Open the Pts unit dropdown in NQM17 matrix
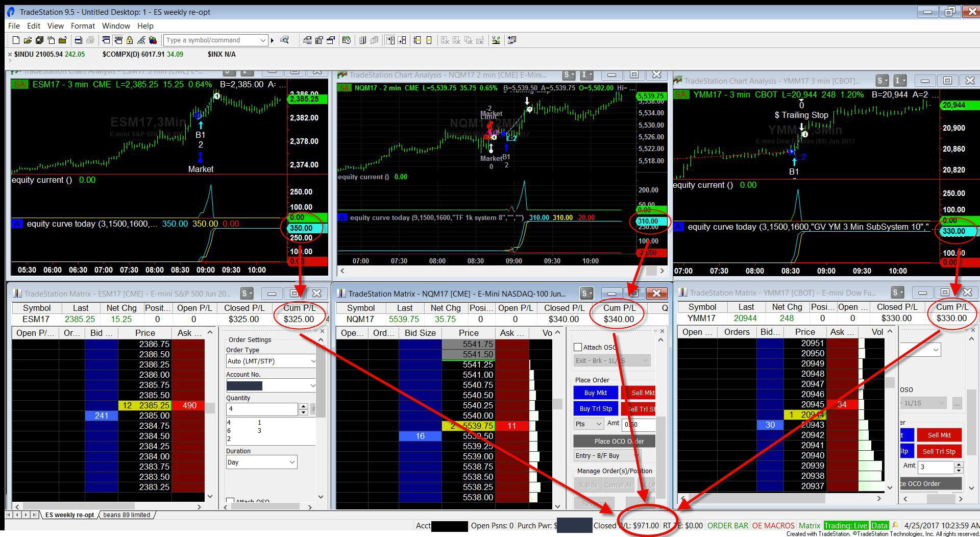The image size is (980, 537). [589, 424]
